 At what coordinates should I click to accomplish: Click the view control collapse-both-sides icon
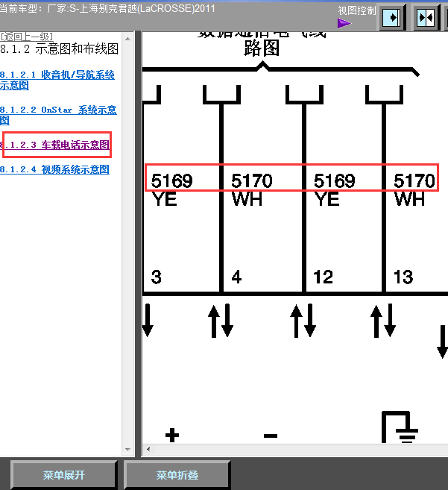click(x=426, y=17)
